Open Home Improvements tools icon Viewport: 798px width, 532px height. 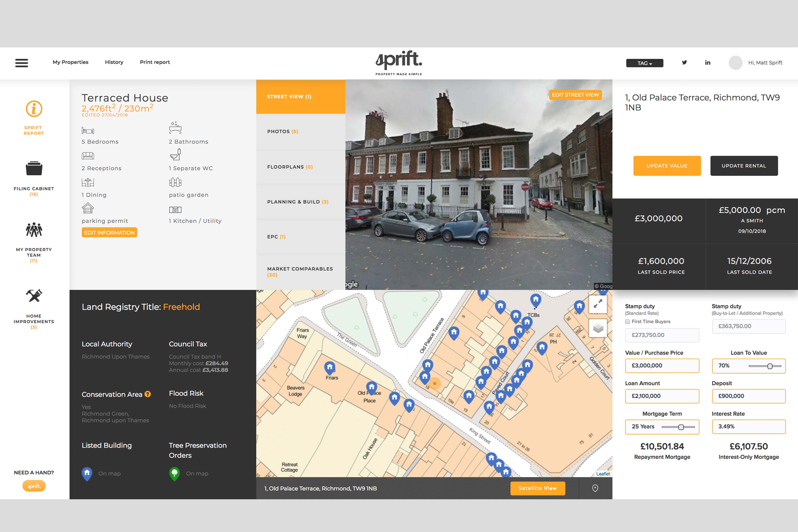(x=34, y=296)
